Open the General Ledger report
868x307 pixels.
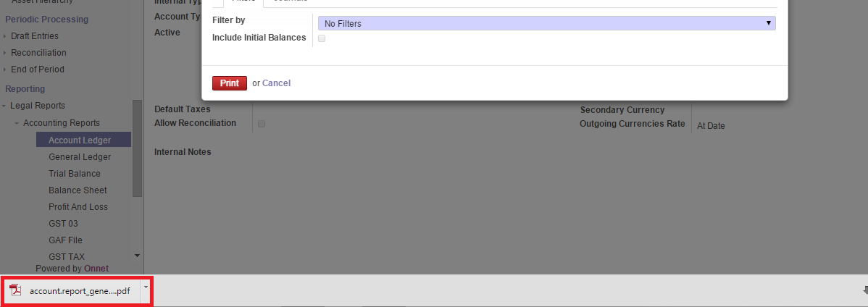[80, 156]
